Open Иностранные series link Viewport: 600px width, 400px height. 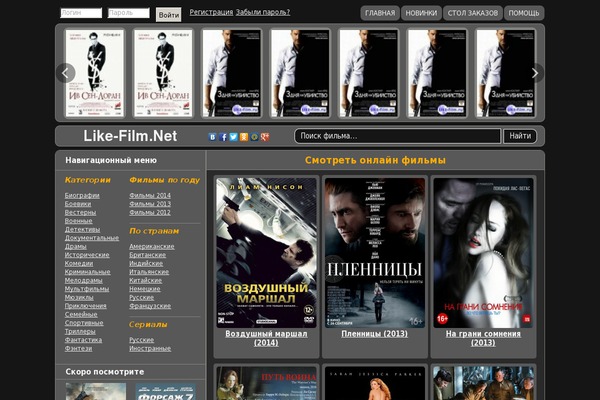[150, 348]
